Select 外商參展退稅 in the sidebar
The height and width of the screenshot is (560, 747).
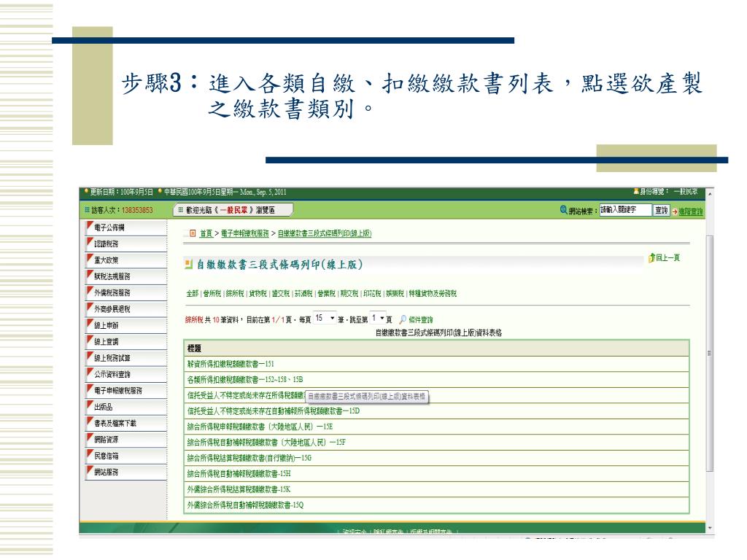click(x=126, y=309)
